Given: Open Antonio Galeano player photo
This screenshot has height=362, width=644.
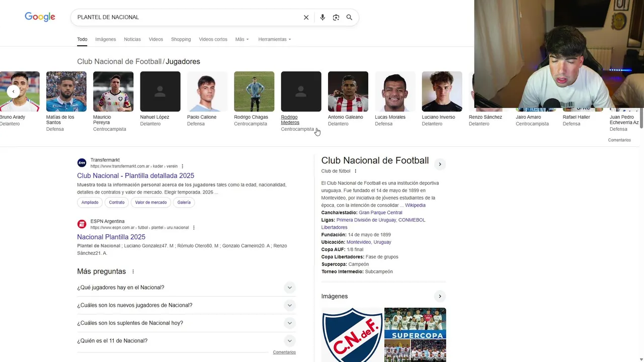Looking at the screenshot, I should 348,92.
